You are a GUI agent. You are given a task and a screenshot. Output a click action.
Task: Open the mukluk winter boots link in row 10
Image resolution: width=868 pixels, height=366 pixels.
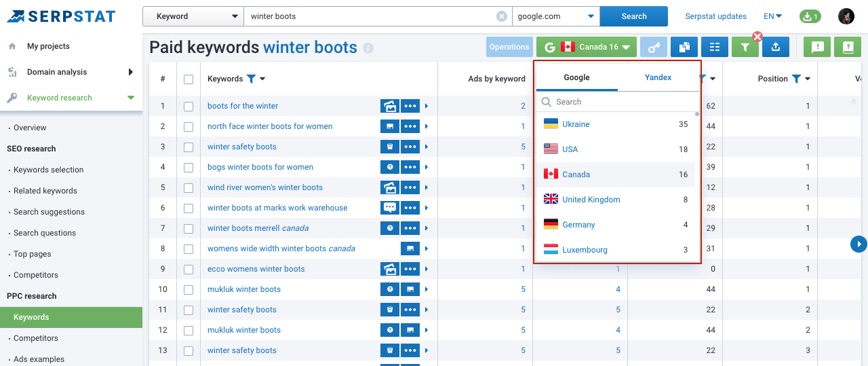244,289
